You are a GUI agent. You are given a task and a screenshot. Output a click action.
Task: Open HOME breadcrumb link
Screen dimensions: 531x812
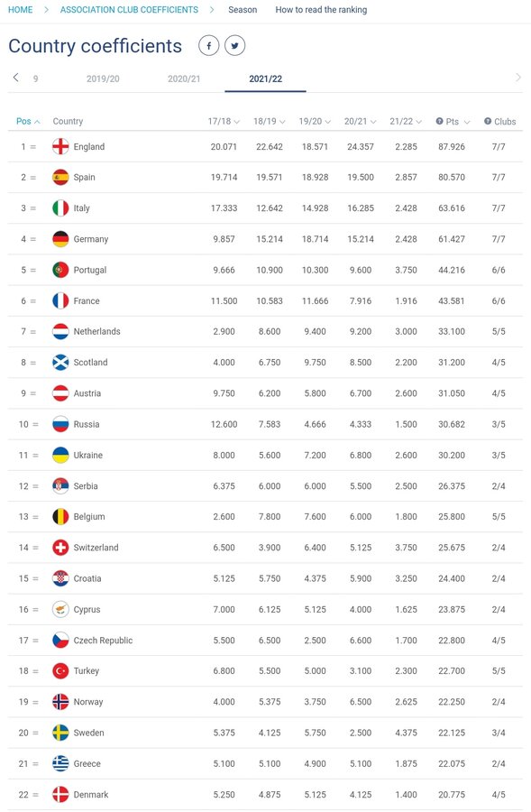20,10
